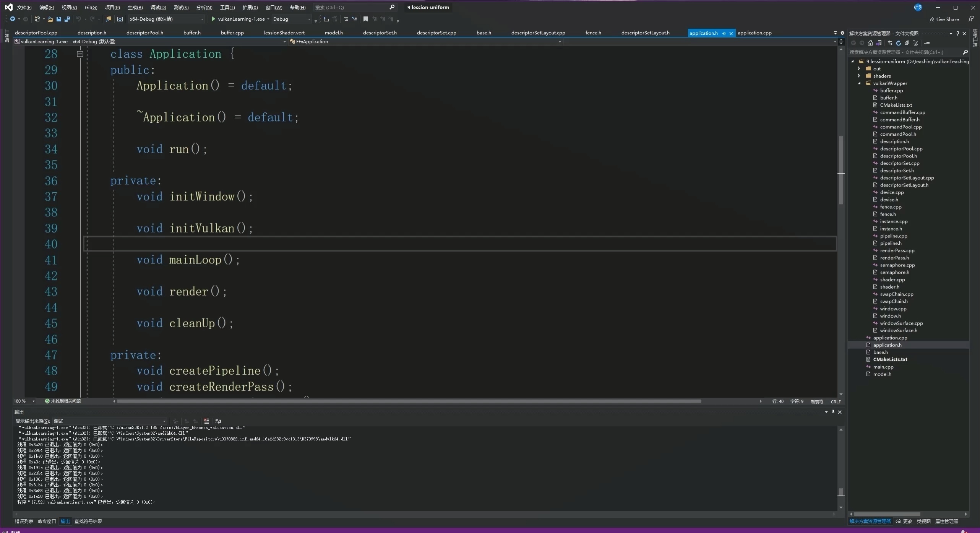980x533 pixels.
Task: Toggle word wrap in output panel
Action: 218,421
